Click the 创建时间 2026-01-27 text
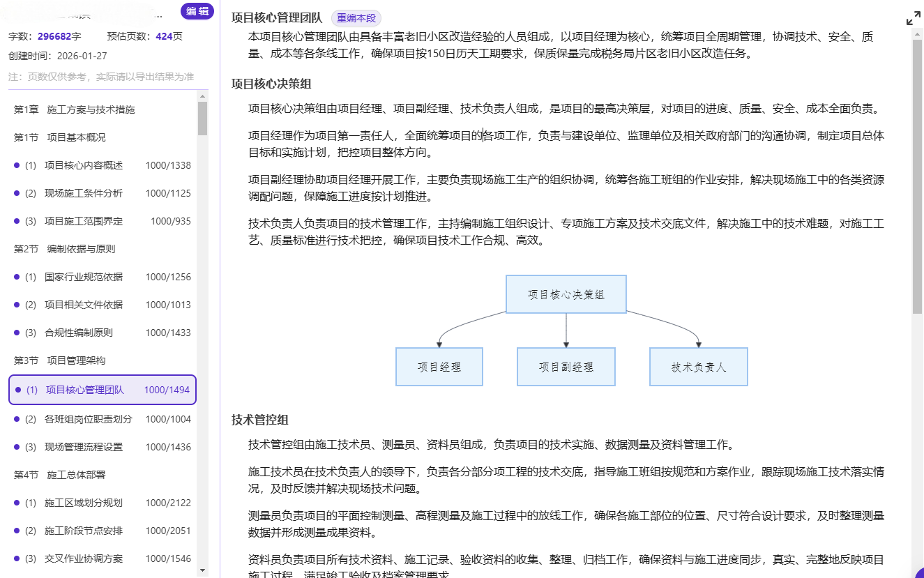924x578 pixels. (58, 56)
